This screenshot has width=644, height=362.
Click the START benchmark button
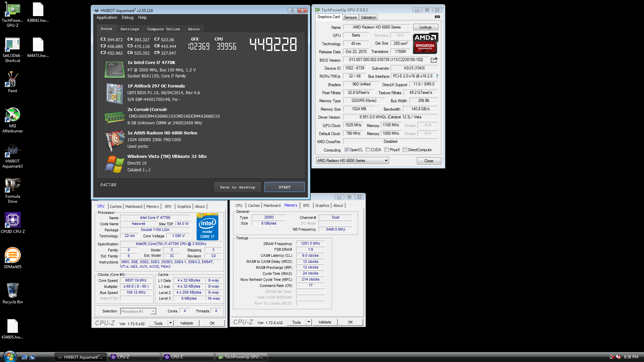click(284, 187)
